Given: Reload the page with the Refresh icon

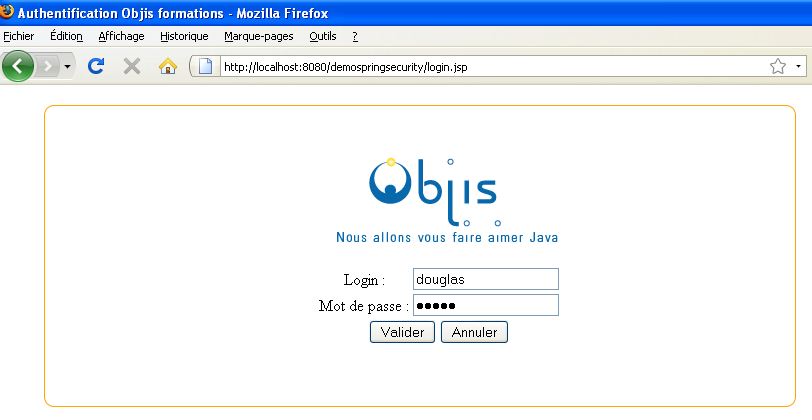Looking at the screenshot, I should tap(96, 66).
